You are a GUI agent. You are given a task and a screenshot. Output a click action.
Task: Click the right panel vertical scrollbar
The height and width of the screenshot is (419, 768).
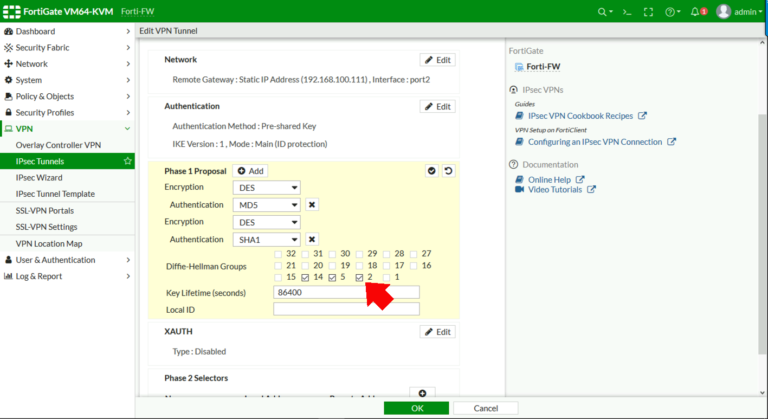click(762, 233)
